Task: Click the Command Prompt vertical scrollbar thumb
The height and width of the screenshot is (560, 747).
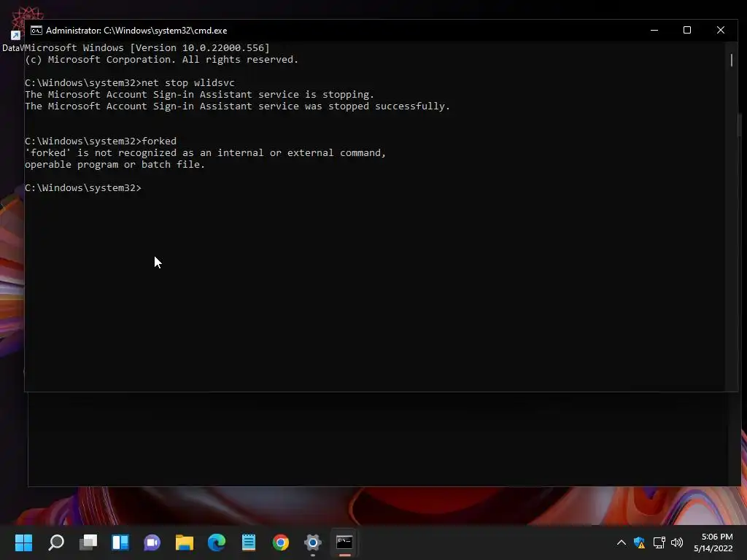Action: point(731,60)
